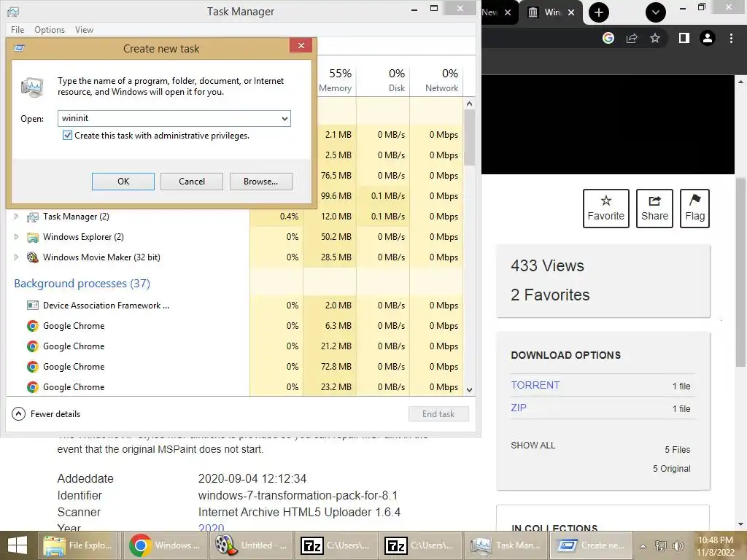Select the Google Chrome process using 23.2 MB
This screenshot has width=747, height=560.
tap(236, 386)
